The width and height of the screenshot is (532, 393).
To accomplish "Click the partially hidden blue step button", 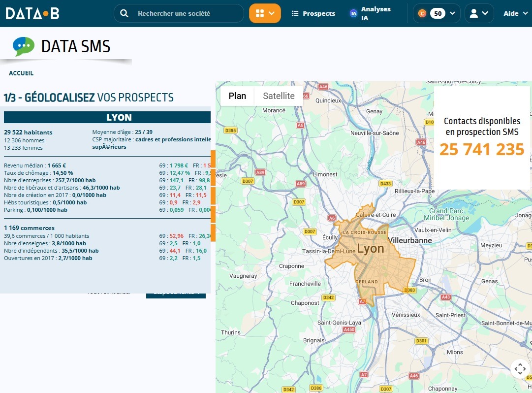I will click(x=176, y=295).
